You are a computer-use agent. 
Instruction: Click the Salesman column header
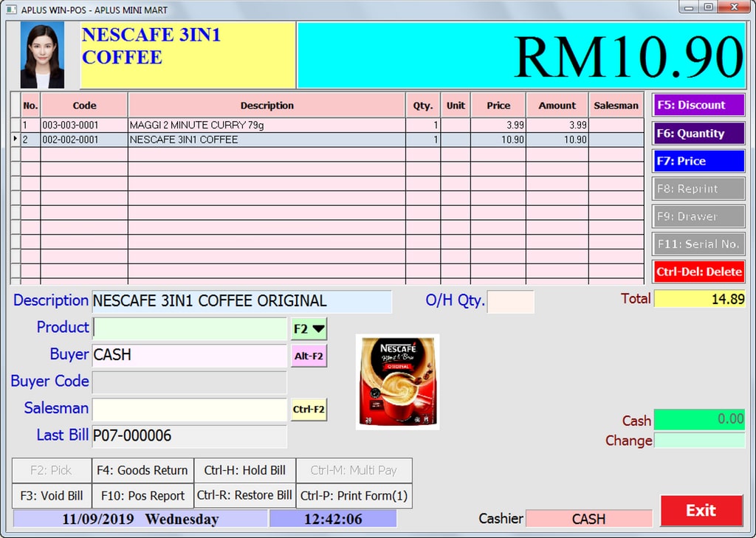coord(616,105)
